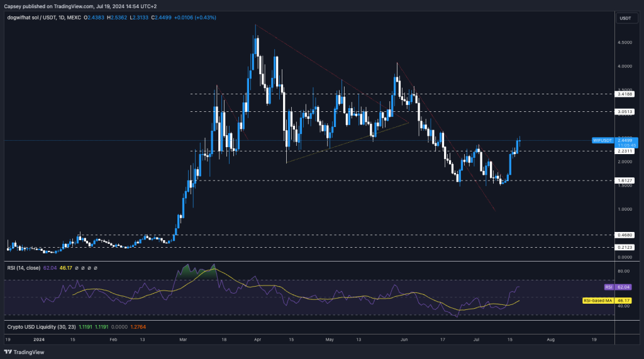Image resolution: width=644 pixels, height=359 pixels.
Task: Click the 62.04 RSI value tag on the scale
Action: [623, 287]
